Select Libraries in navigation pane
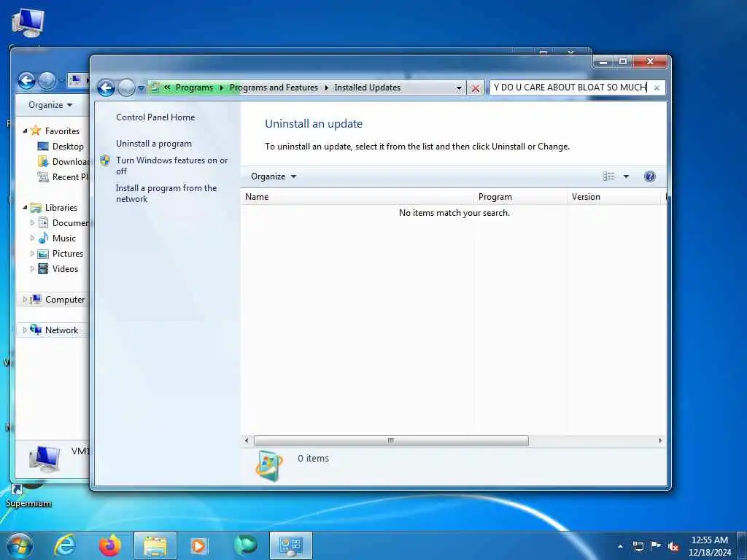The image size is (747, 560). click(61, 208)
